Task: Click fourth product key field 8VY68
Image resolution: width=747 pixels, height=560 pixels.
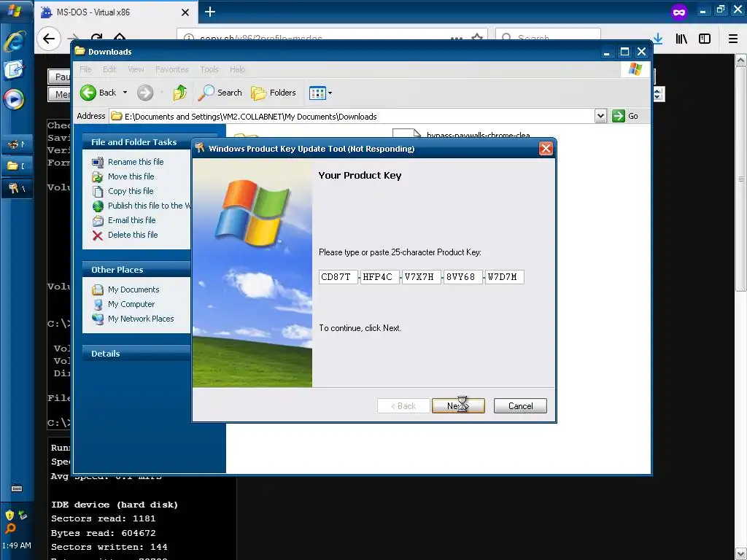Action: point(462,276)
